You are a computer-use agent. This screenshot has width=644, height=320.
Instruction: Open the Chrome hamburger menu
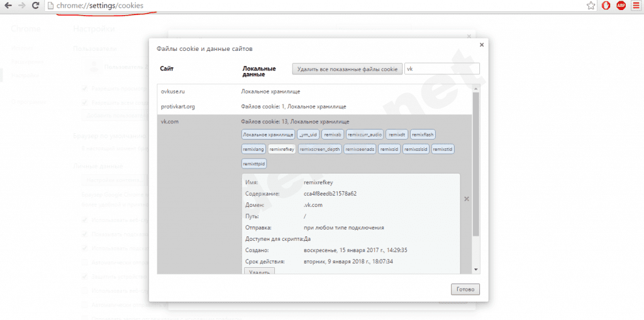click(636, 6)
